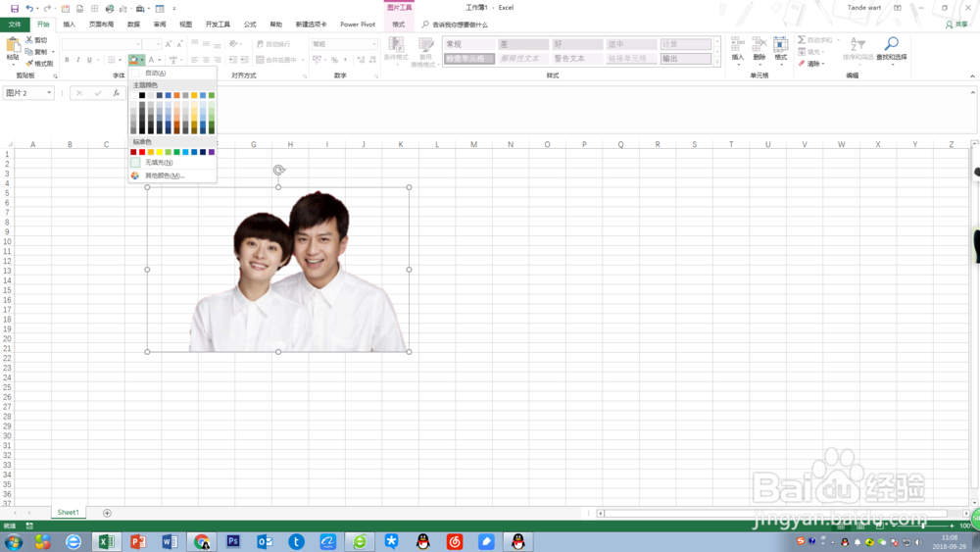Click the Paste clipboard icon
Screen dimensions: 980x552
[x=13, y=46]
